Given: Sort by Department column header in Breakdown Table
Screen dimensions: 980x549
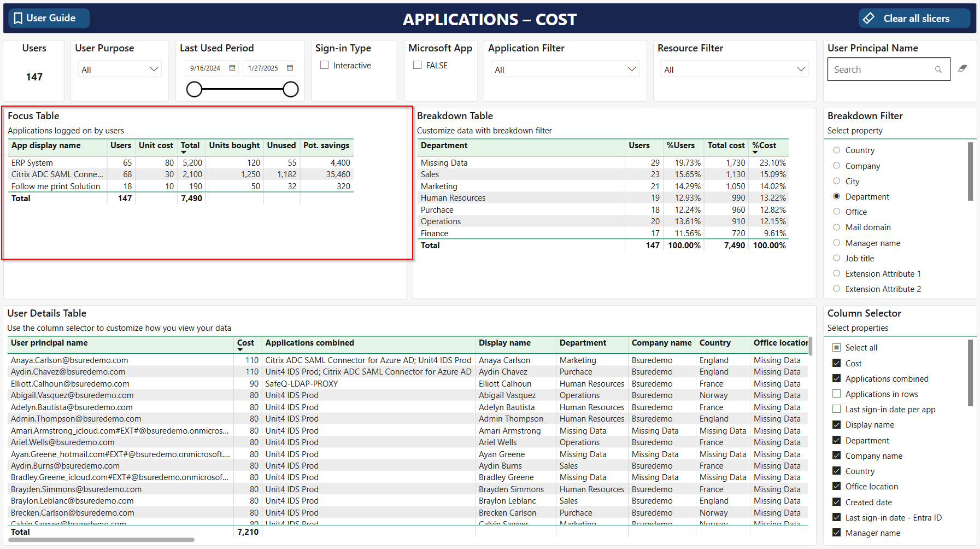Looking at the screenshot, I should 444,145.
